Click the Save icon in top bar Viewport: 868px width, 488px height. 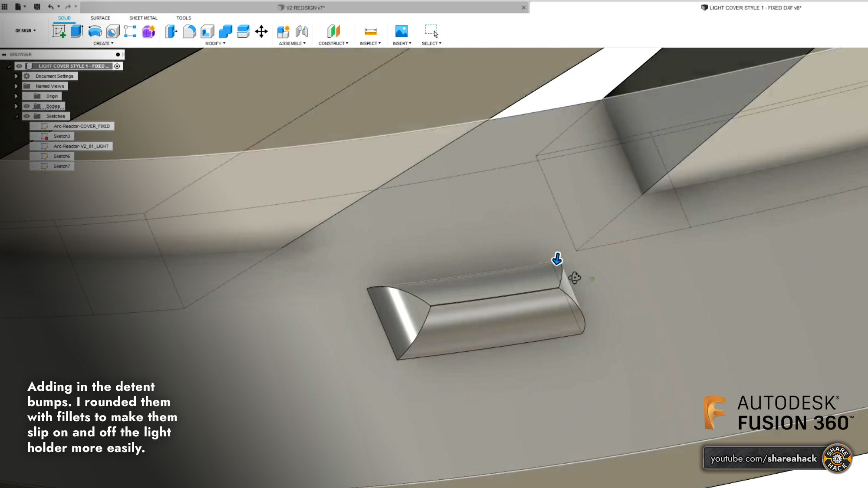pyautogui.click(x=37, y=7)
